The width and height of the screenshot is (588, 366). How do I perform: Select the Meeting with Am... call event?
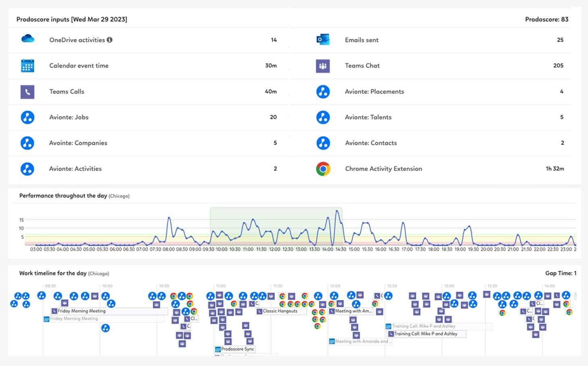350,311
